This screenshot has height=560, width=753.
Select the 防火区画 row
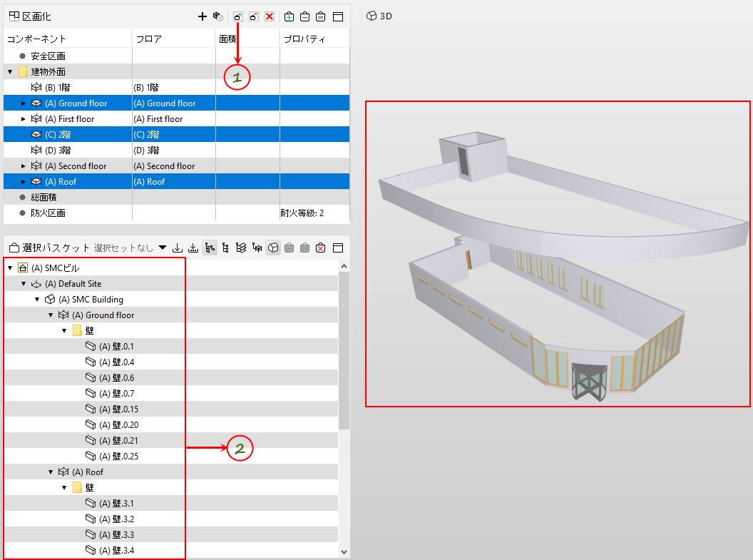[177, 213]
